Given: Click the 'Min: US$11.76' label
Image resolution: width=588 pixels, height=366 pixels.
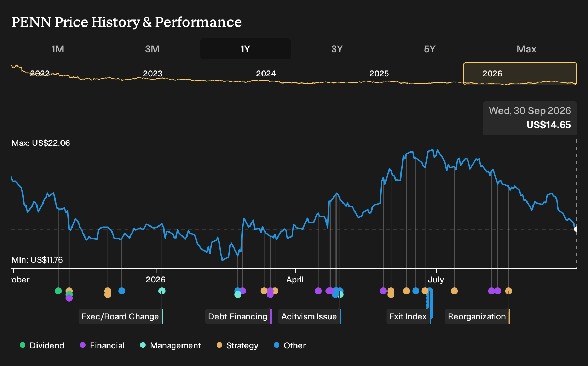Looking at the screenshot, I should [x=37, y=260].
